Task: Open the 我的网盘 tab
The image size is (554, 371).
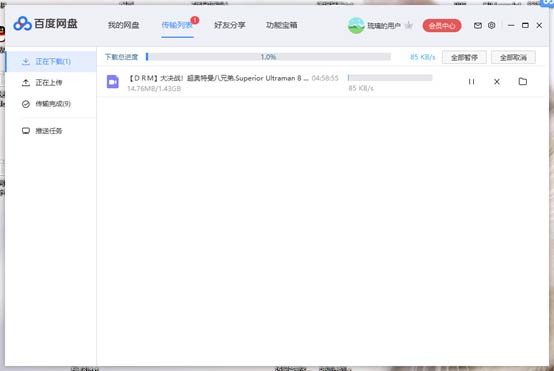Action: (x=123, y=25)
